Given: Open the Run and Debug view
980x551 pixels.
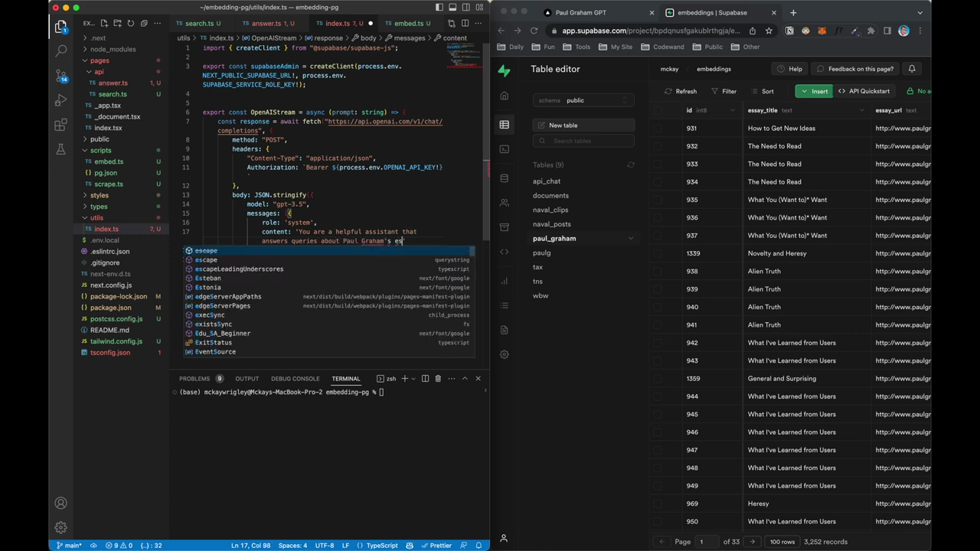Looking at the screenshot, I should (x=61, y=100).
